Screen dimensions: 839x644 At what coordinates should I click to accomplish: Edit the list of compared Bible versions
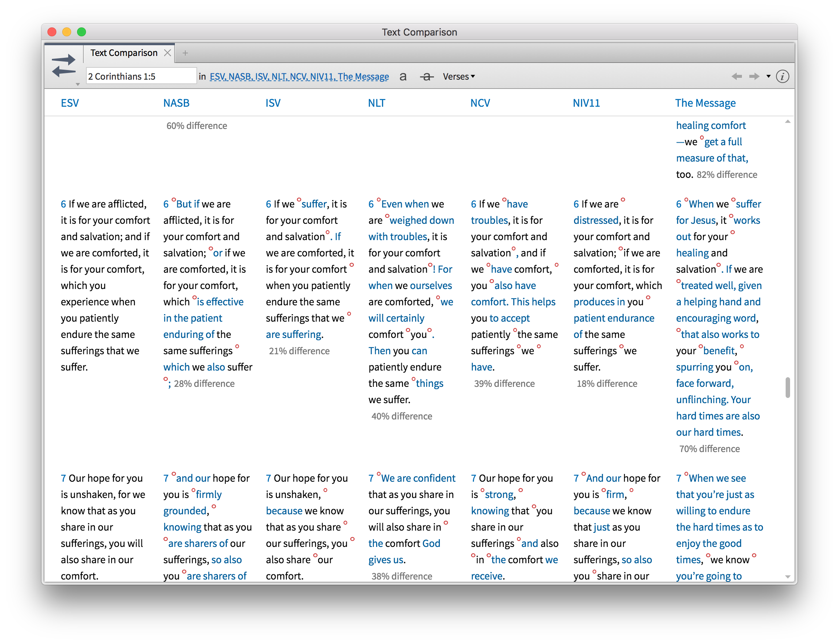pos(299,77)
